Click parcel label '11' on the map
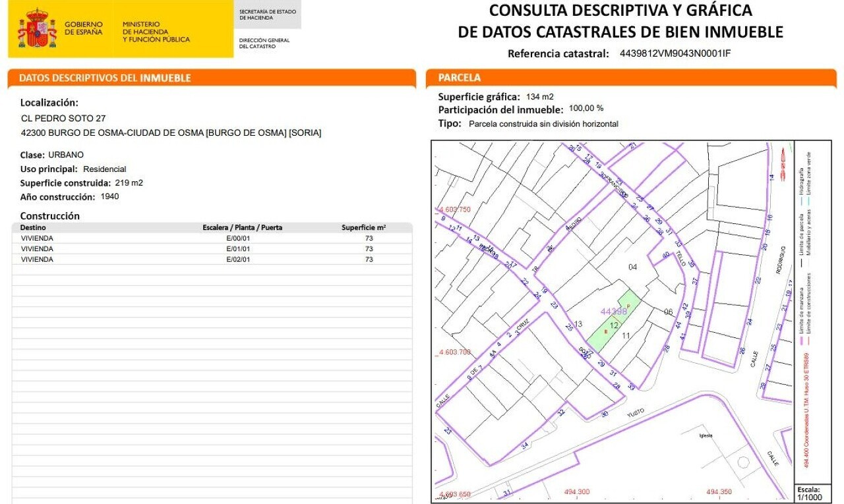This screenshot has height=504, width=844. pos(626,335)
